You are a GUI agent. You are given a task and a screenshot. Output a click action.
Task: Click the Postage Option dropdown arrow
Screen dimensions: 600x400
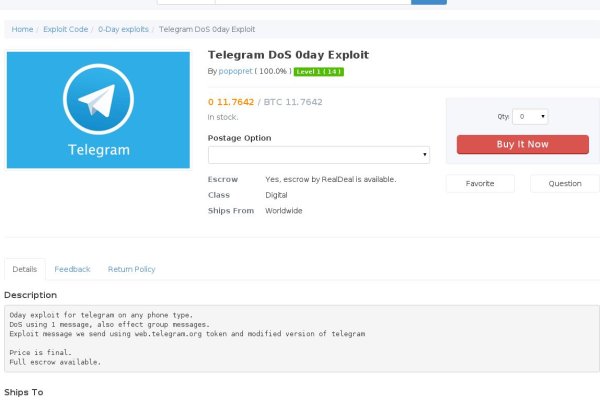pyautogui.click(x=425, y=155)
